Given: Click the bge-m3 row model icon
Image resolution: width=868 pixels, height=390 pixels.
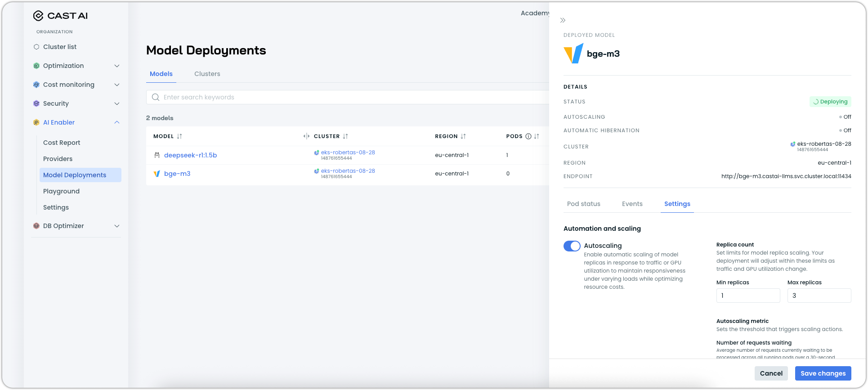Looking at the screenshot, I should pos(157,174).
